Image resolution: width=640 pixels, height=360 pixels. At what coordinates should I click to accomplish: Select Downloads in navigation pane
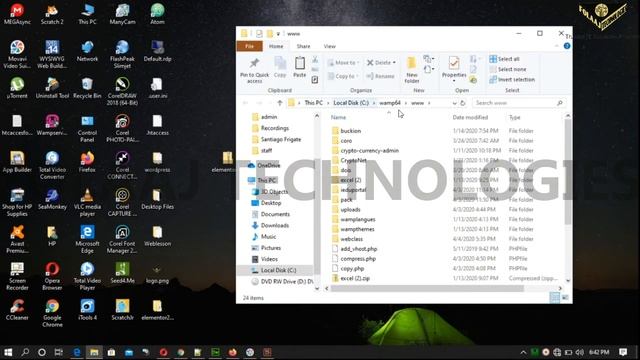275,225
